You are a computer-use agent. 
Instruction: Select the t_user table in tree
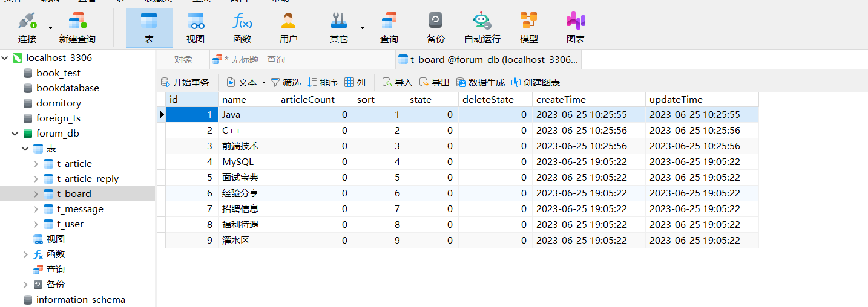[x=70, y=224]
